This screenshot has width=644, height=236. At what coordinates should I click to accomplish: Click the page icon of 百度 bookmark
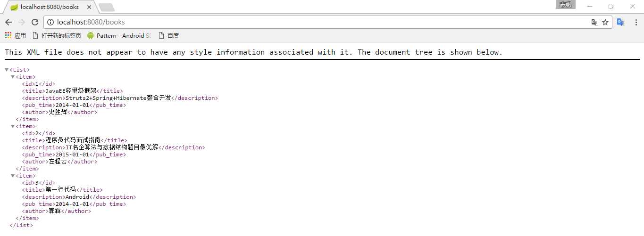[161, 35]
